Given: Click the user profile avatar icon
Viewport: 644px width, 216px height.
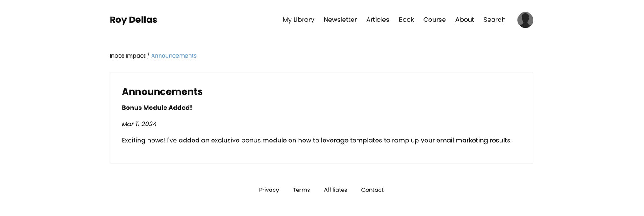Looking at the screenshot, I should (x=525, y=20).
